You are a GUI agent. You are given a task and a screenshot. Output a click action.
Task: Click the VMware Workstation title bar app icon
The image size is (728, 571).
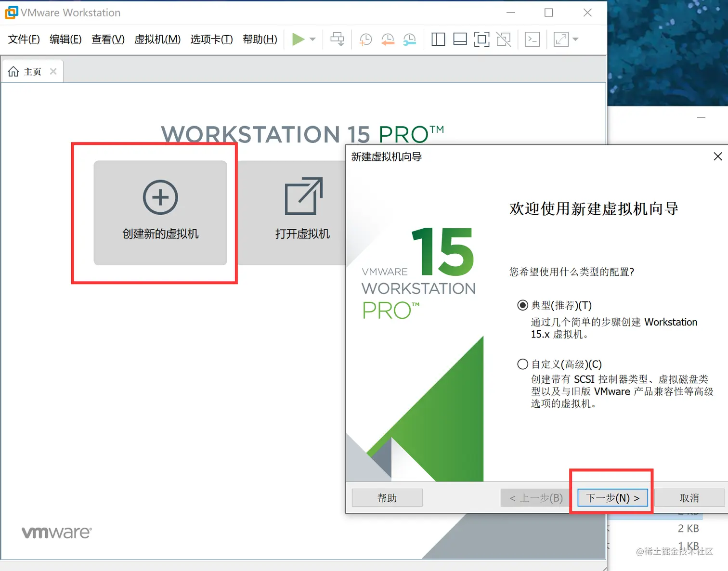tap(11, 13)
